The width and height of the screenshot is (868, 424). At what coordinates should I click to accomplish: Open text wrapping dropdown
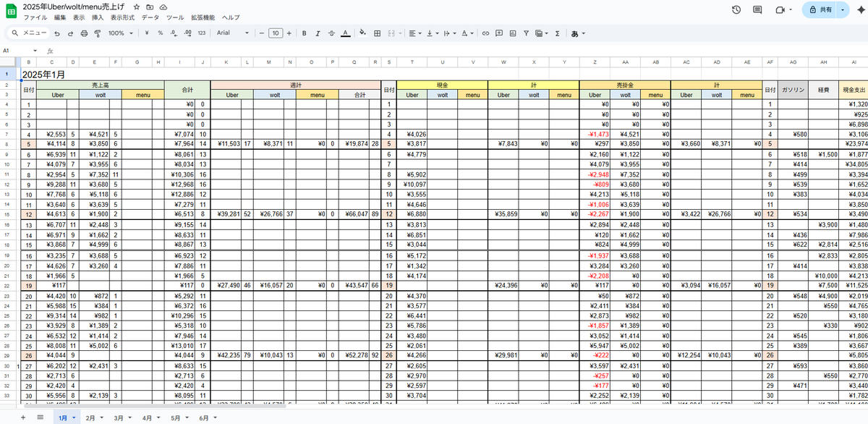(448, 33)
